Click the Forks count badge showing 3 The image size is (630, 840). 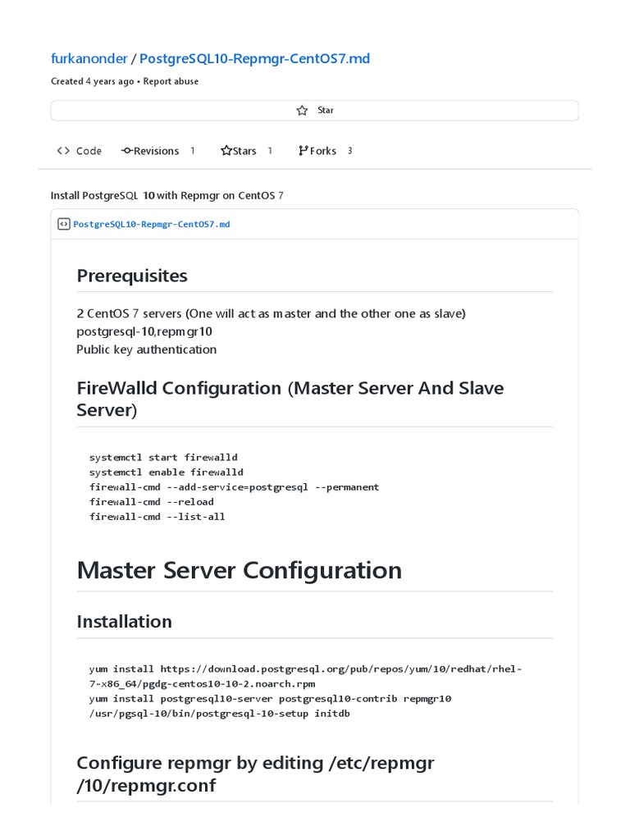(x=349, y=151)
